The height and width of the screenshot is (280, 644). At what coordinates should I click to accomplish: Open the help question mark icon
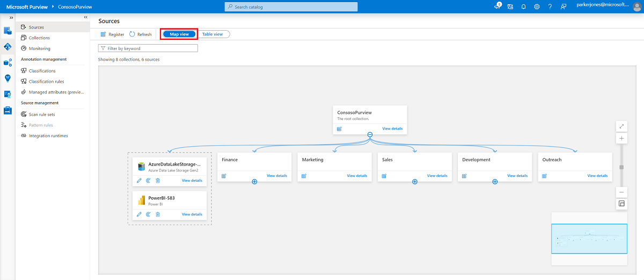550,7
